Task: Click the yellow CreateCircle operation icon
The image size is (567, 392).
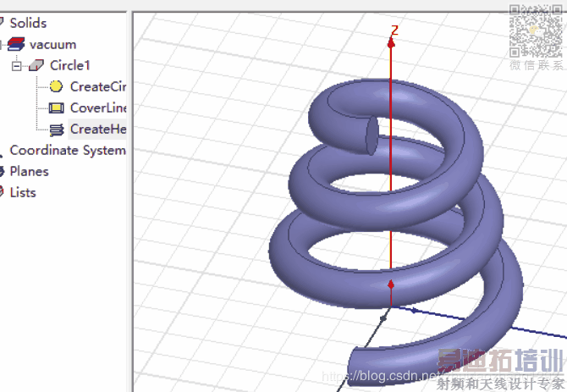Action: pyautogui.click(x=56, y=86)
